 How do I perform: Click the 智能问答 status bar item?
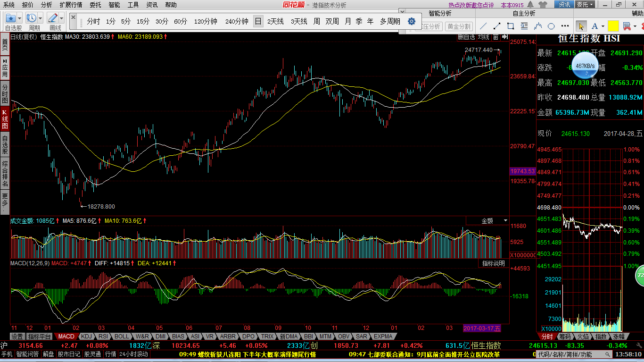coord(28,354)
